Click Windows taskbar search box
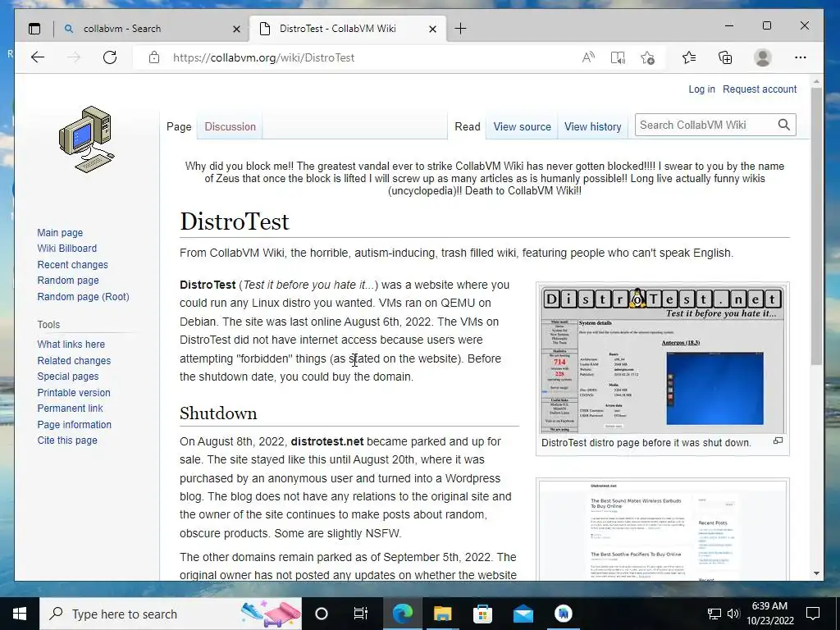 tap(171, 614)
